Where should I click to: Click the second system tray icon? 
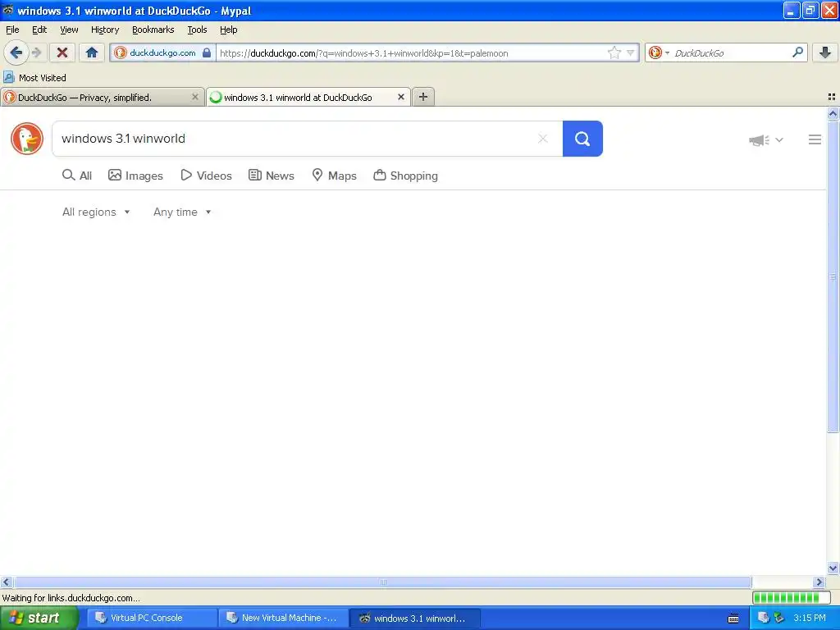(779, 619)
